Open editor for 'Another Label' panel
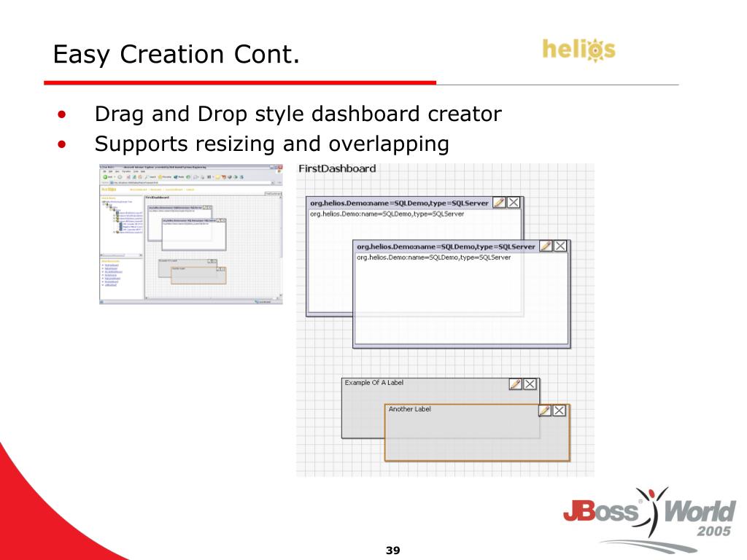The width and height of the screenshot is (747, 560). click(544, 411)
